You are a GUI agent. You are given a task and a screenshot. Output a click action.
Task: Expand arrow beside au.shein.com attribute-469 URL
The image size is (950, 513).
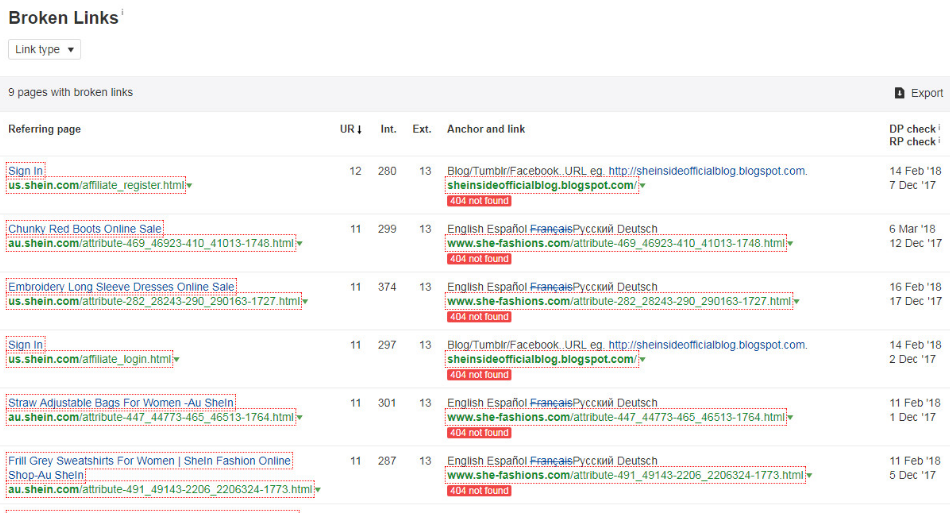coord(299,244)
